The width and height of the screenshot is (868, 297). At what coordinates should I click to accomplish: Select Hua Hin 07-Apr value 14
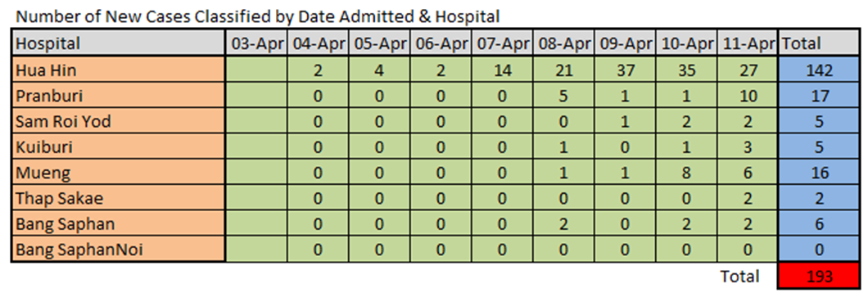click(501, 70)
